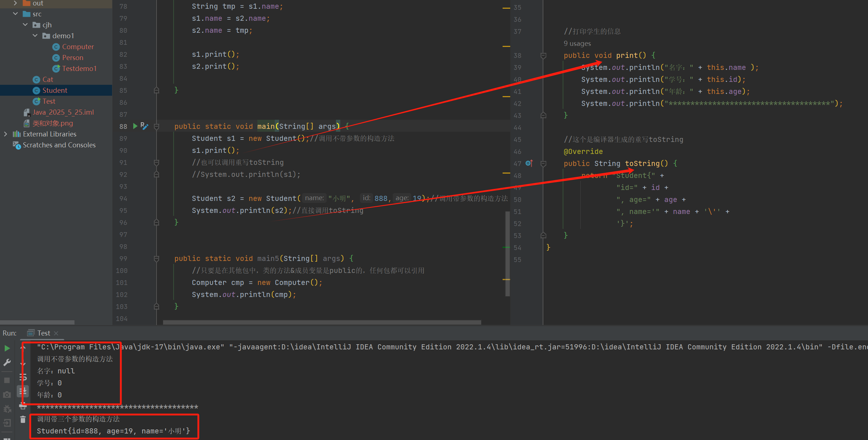Click the 9 usages hint above print method
Viewport: 868px width, 440px height.
coord(577,43)
